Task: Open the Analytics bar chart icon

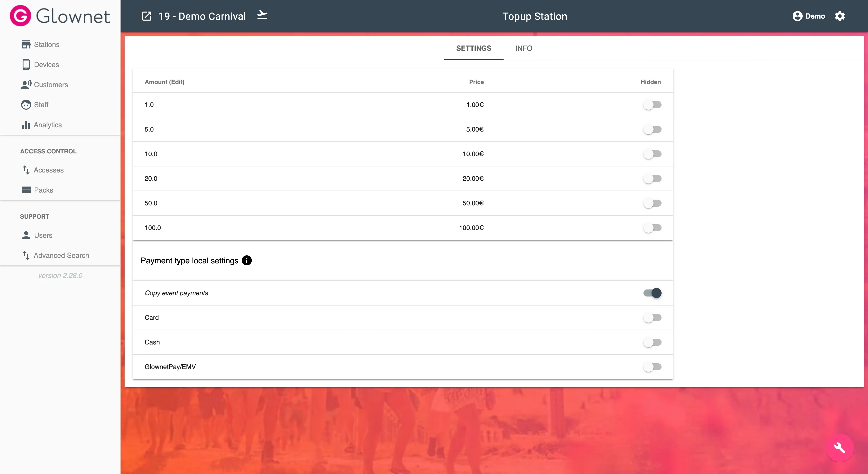Action: (26, 125)
